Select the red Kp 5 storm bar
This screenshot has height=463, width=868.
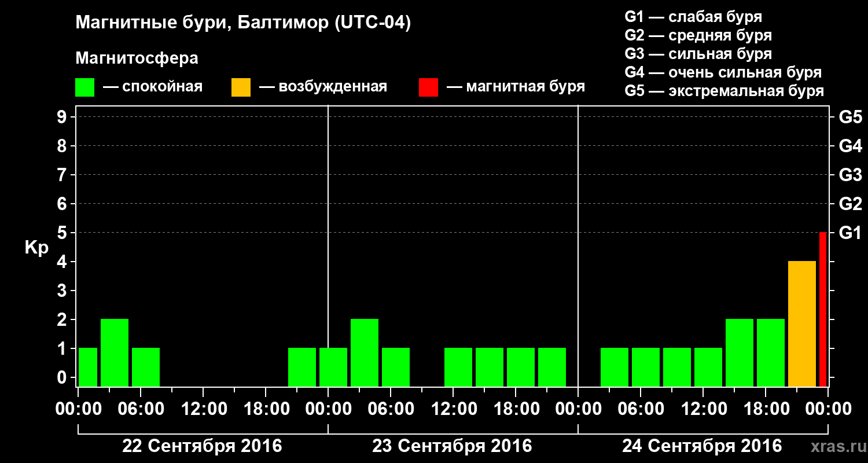pyautogui.click(x=823, y=309)
